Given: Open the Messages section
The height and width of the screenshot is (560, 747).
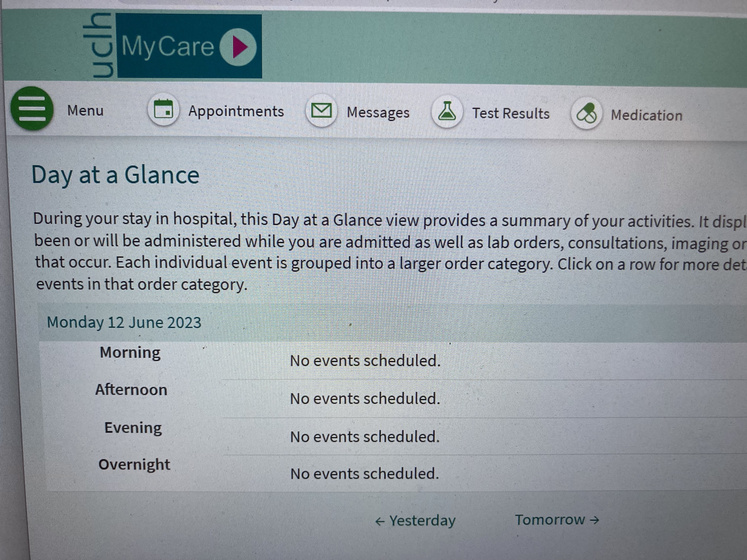Looking at the screenshot, I should pyautogui.click(x=378, y=112).
